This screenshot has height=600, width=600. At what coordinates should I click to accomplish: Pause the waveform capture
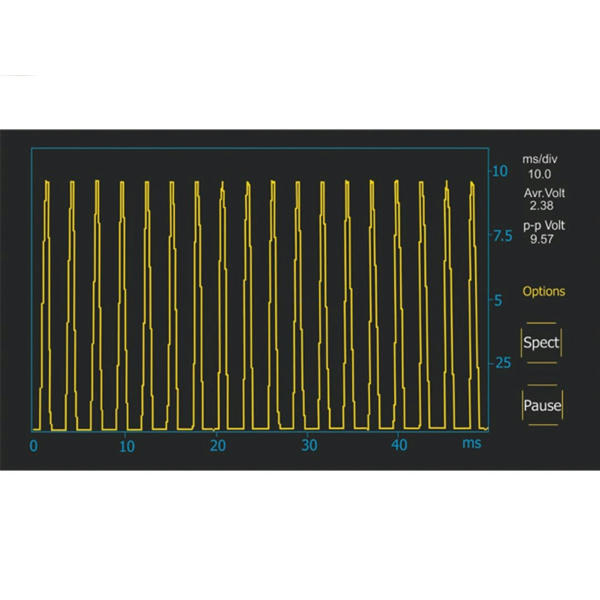click(x=542, y=406)
